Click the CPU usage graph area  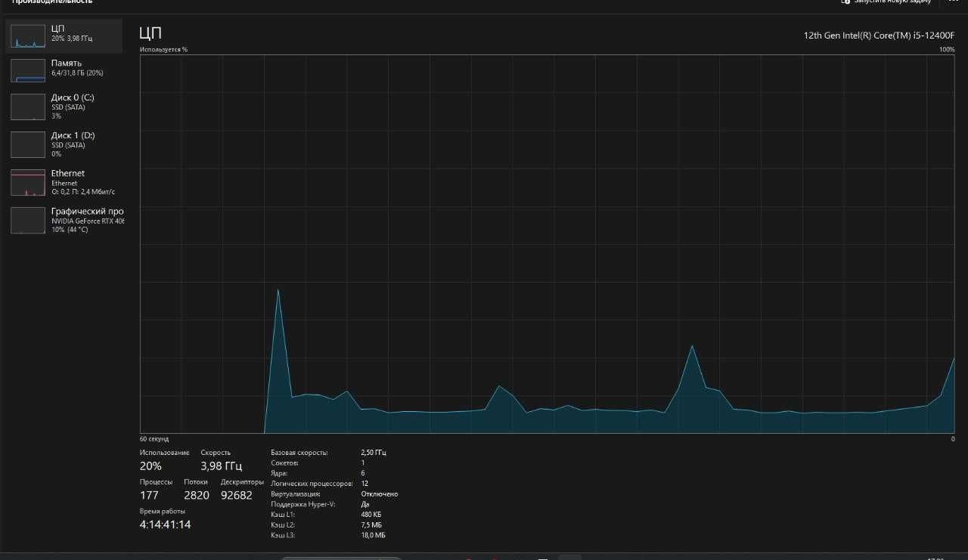pos(548,243)
